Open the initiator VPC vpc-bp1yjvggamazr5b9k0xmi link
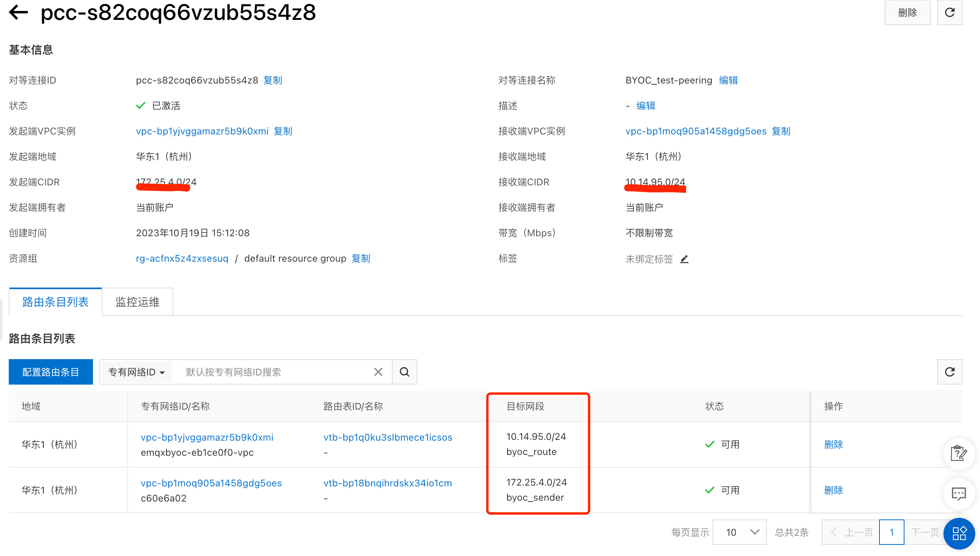The width and height of the screenshot is (980, 556). [x=202, y=131]
